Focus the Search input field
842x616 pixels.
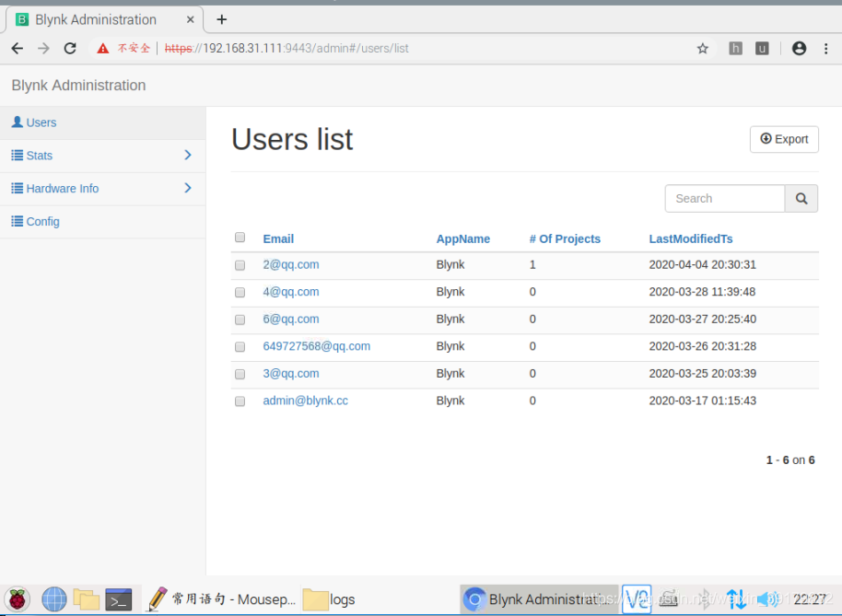725,199
